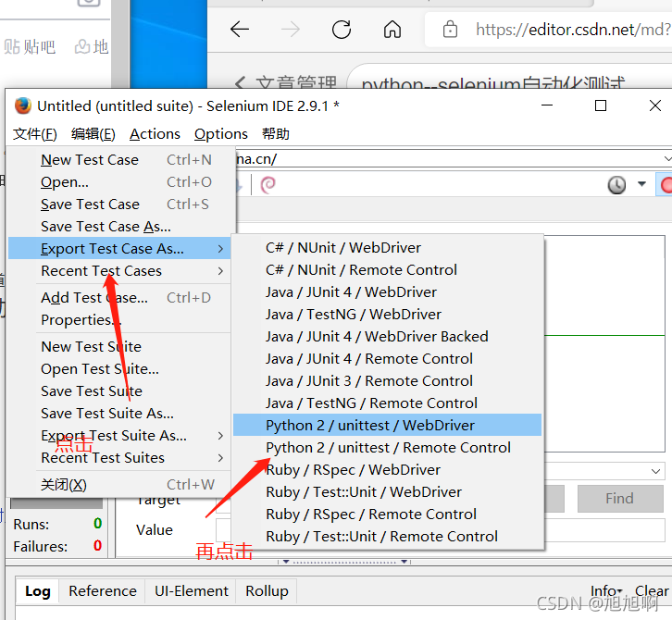Open the Actions menu
The height and width of the screenshot is (620, 672).
pos(155,134)
